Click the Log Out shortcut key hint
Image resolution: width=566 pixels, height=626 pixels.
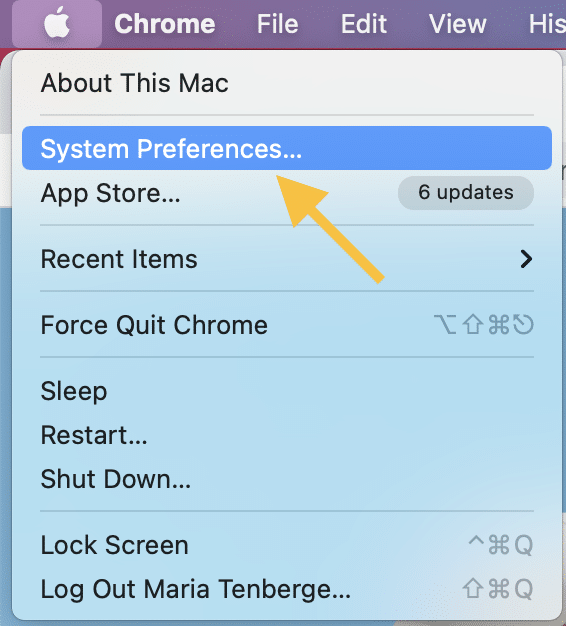pos(498,589)
